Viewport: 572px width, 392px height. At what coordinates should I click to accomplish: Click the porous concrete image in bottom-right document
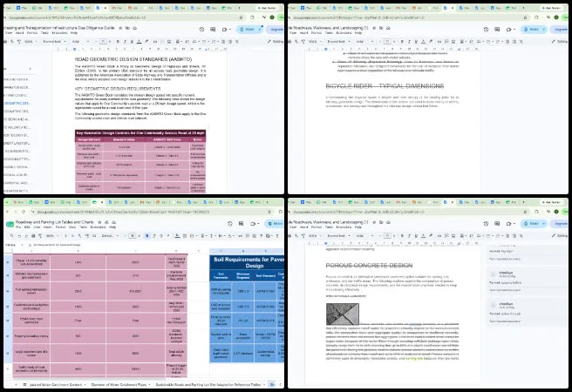342,314
